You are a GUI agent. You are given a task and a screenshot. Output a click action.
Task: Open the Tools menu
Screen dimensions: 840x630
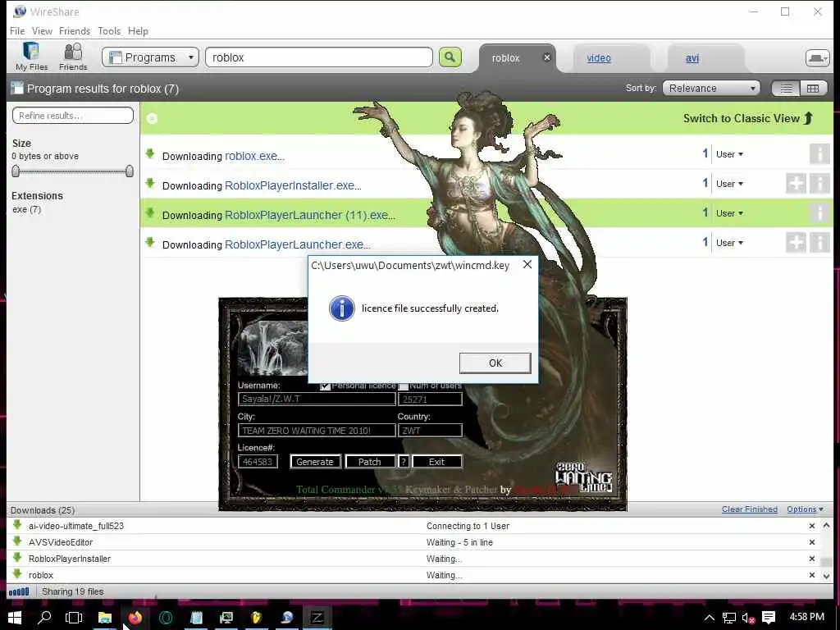tap(109, 31)
